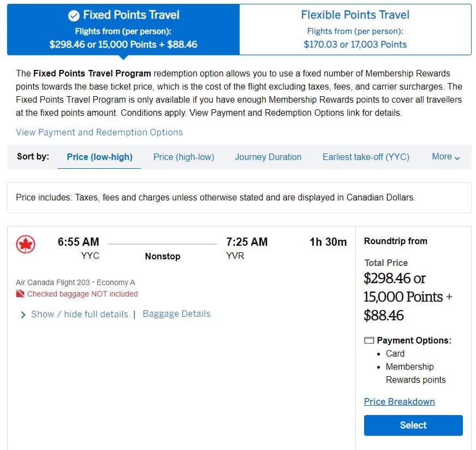This screenshot has width=476, height=450.
Task: Sort results by Journey Duration
Action: 268,157
